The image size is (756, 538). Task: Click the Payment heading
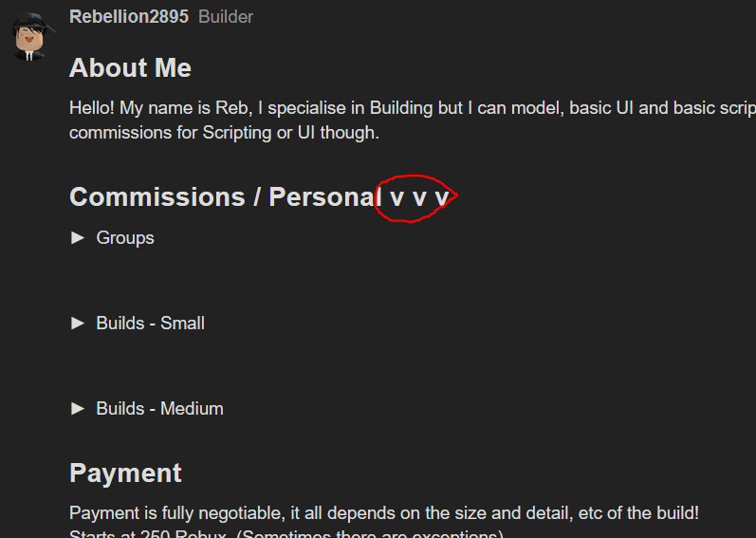pyautogui.click(x=125, y=473)
